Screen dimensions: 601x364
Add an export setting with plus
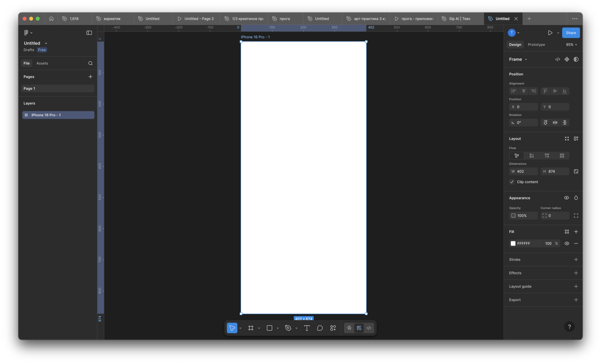click(x=576, y=300)
